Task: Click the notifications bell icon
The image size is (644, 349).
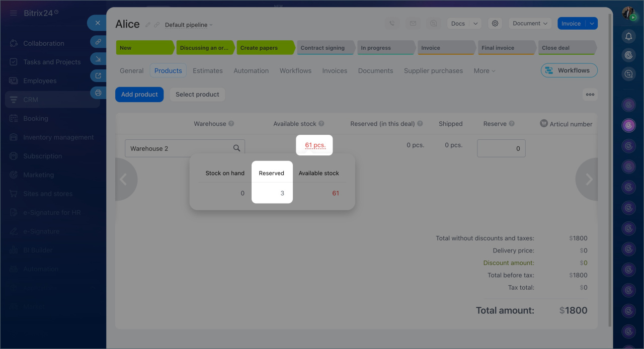Action: 628,36
